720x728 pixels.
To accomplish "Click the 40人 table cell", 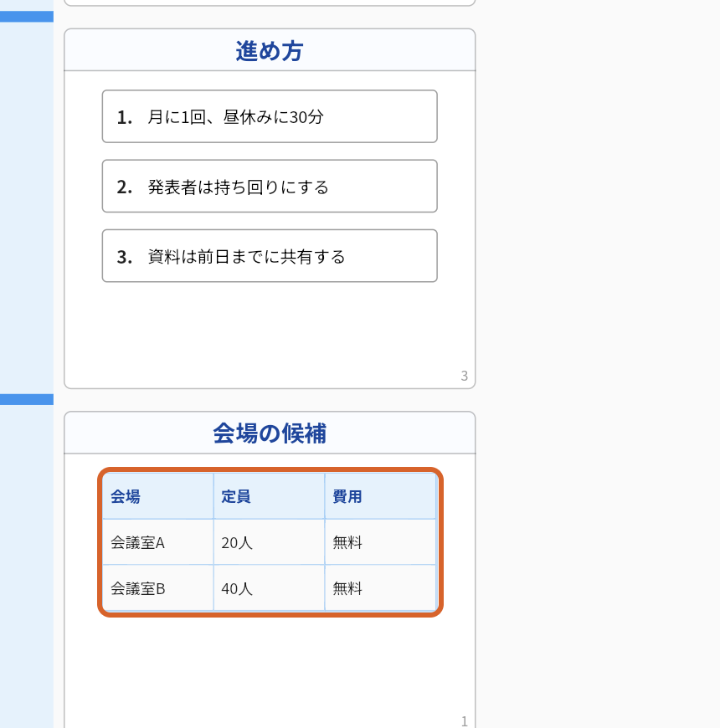I will 269,588.
